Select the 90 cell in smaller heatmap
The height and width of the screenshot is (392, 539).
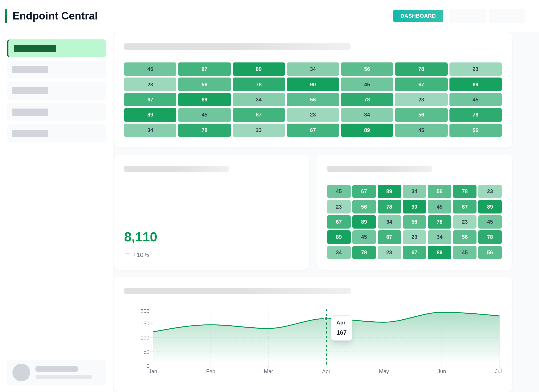tap(414, 207)
